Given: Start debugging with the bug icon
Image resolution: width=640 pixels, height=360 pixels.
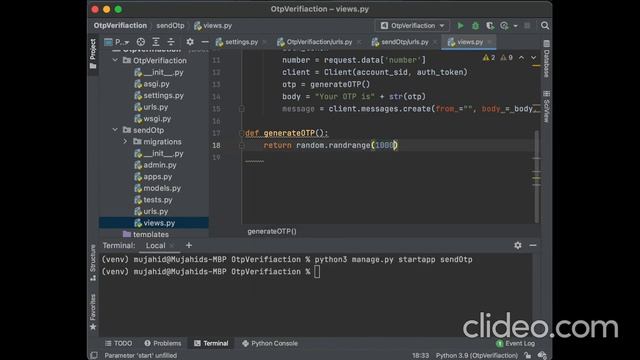Looking at the screenshot, I should (475, 26).
